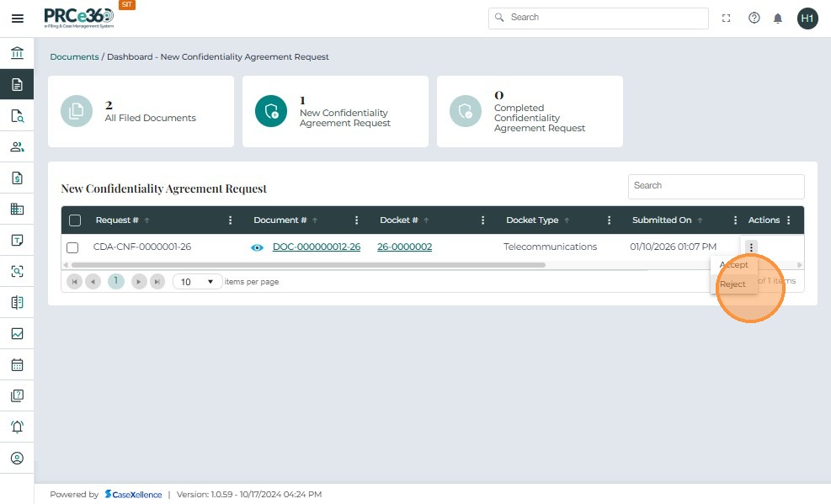Open Docket # column options menu
The image size is (831, 504).
click(x=482, y=220)
